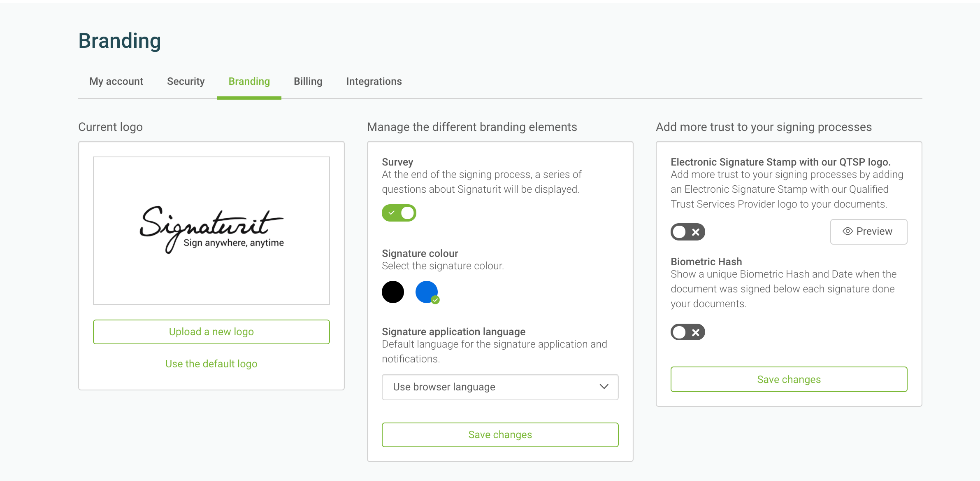Save changes in branding elements panel
980x481 pixels.
500,435
